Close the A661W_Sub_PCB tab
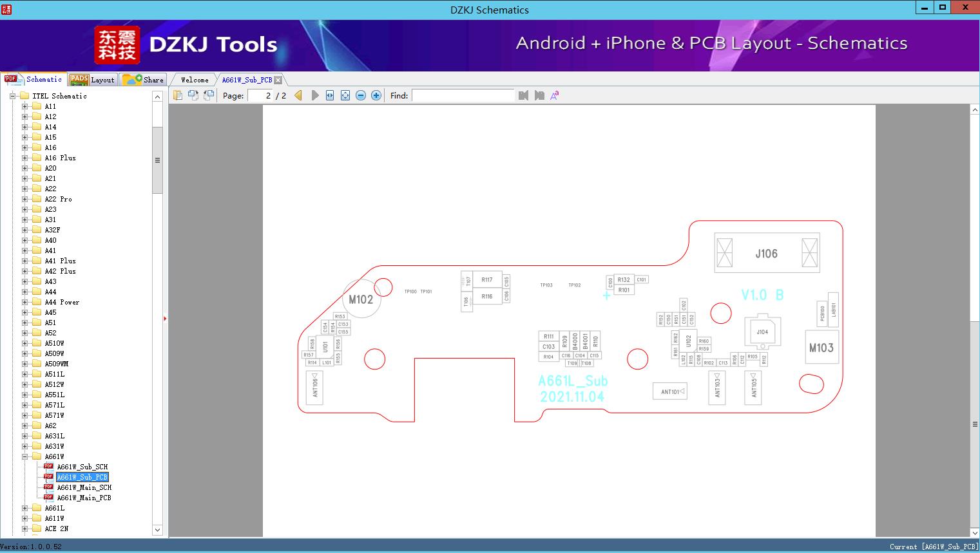980x553 pixels. coord(278,80)
